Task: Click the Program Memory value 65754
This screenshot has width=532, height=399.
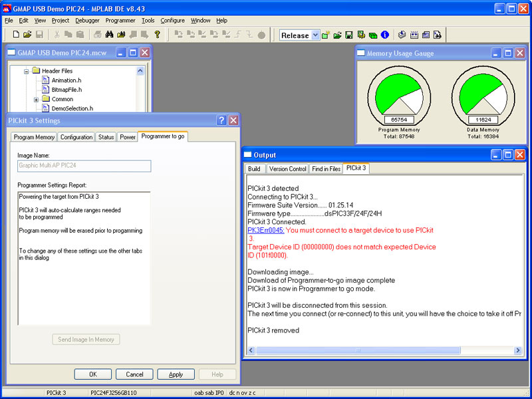Action: coord(399,120)
